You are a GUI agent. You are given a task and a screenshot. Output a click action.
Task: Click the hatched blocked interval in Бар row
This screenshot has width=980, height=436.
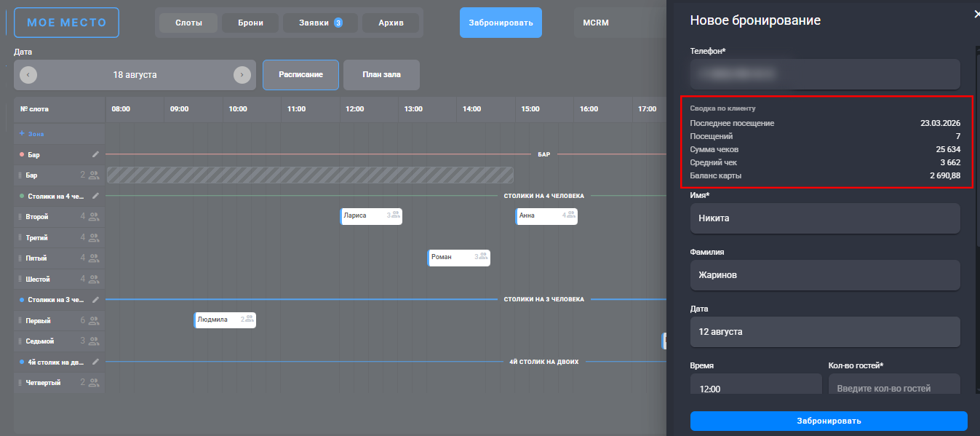(x=310, y=175)
